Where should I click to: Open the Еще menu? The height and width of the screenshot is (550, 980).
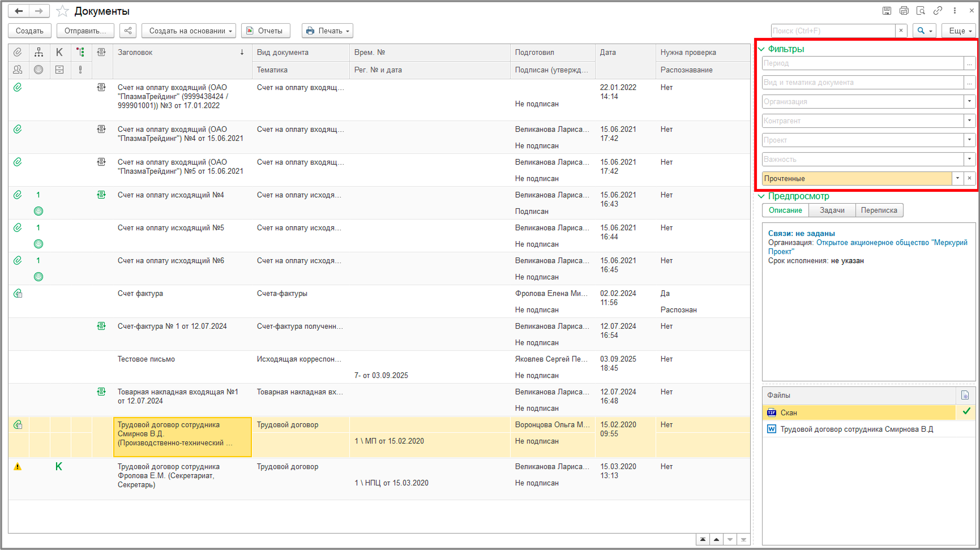point(959,31)
